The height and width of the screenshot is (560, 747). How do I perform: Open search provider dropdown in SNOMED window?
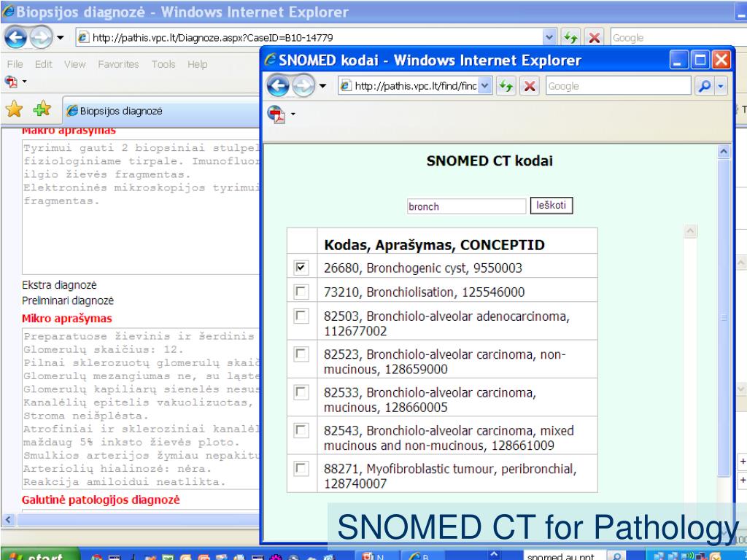pos(720,86)
